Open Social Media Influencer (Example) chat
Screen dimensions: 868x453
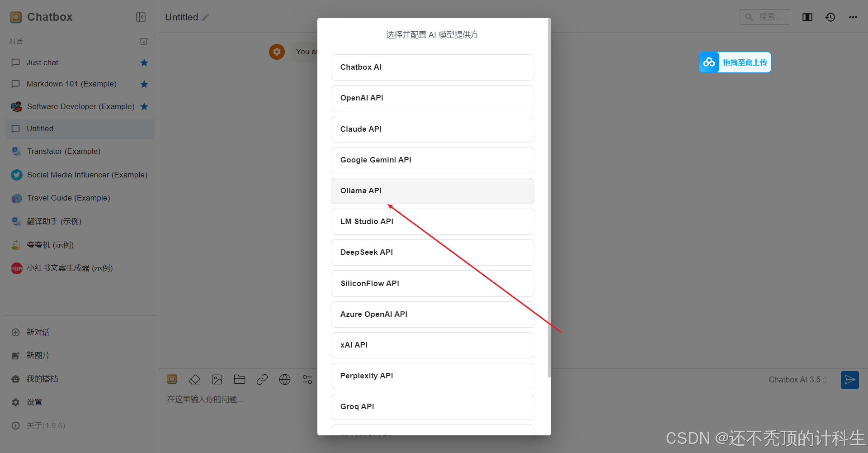80,175
